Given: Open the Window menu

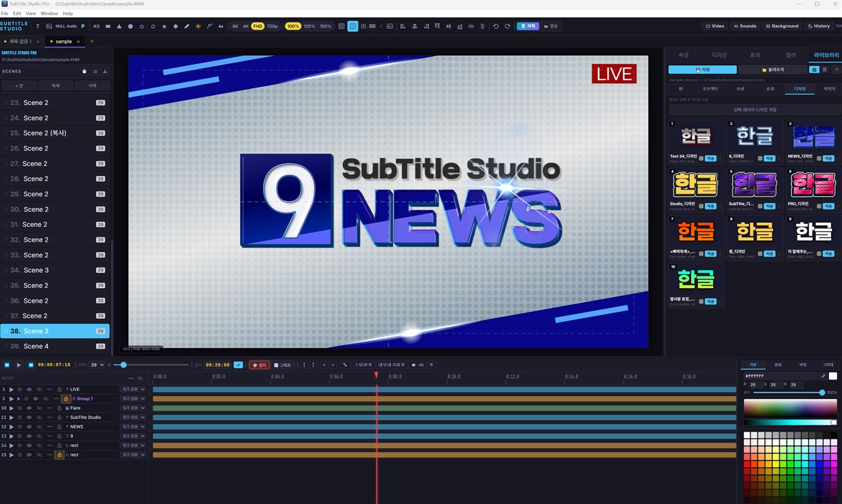Looking at the screenshot, I should coord(49,13).
